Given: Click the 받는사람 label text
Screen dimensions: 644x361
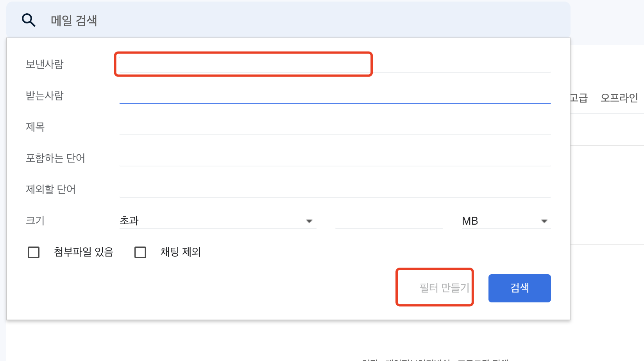Looking at the screenshot, I should pos(45,96).
